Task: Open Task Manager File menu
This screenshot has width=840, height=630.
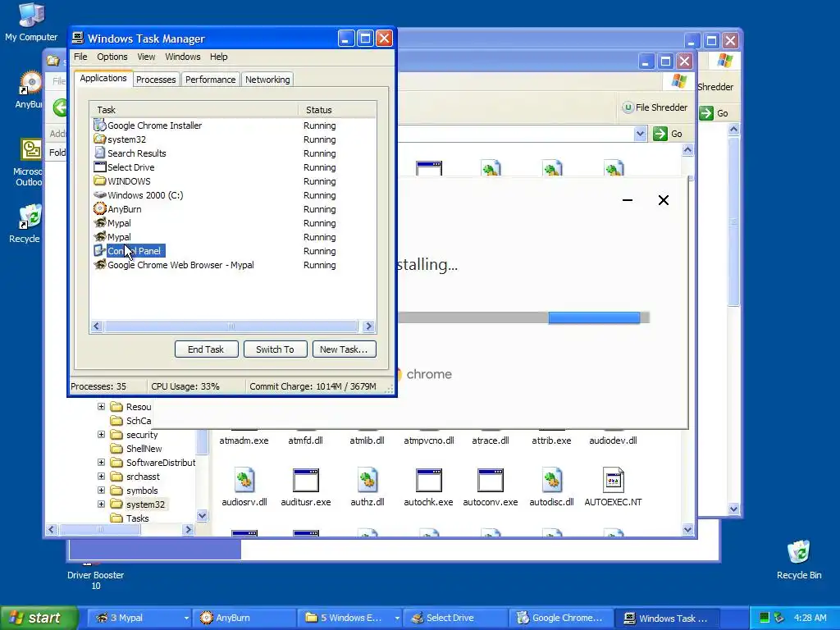Action: point(80,57)
